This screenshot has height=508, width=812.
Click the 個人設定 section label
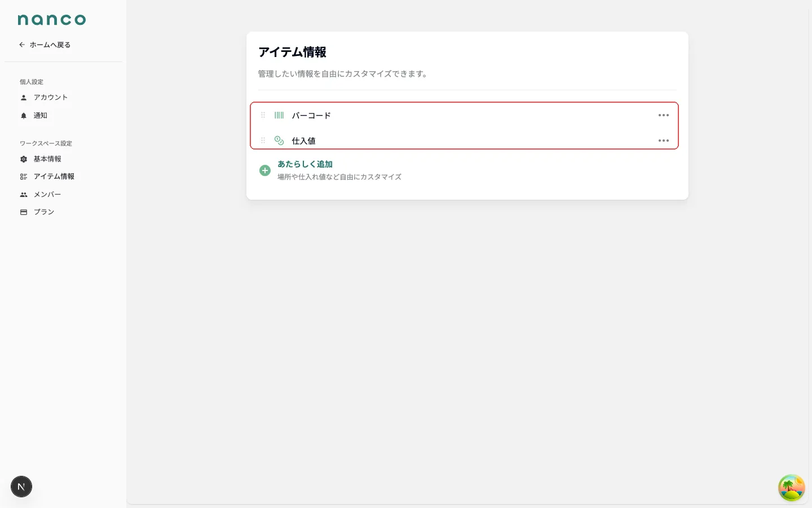32,82
